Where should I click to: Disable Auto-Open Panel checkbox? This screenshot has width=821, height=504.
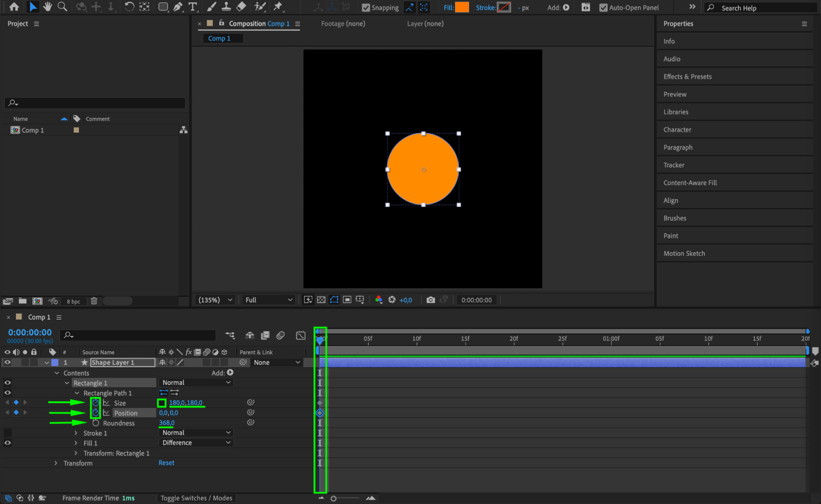[603, 8]
